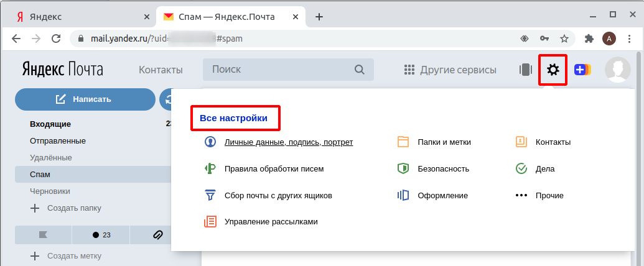Click the appearance theme icon
Screen dimensions: 644x266
pos(403,195)
